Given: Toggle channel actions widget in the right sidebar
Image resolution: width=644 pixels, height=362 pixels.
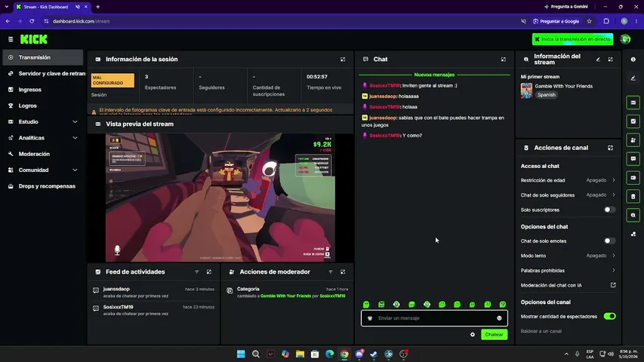Looking at the screenshot, I should [x=633, y=197].
